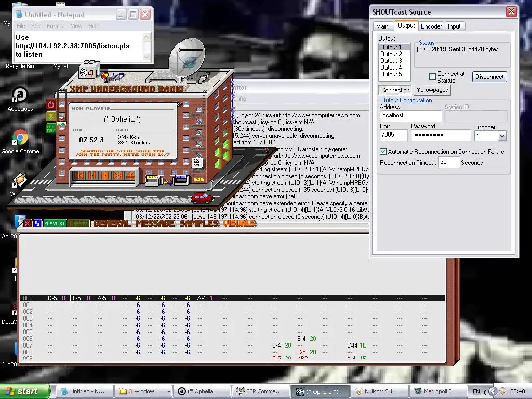
Task: Open the SAMPLES info tab
Action: [200, 223]
